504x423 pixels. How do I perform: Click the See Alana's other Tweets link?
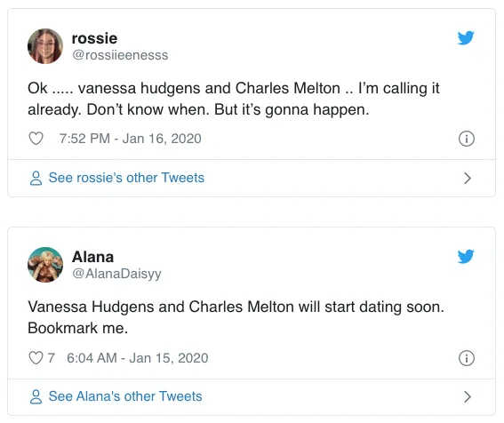pos(125,396)
